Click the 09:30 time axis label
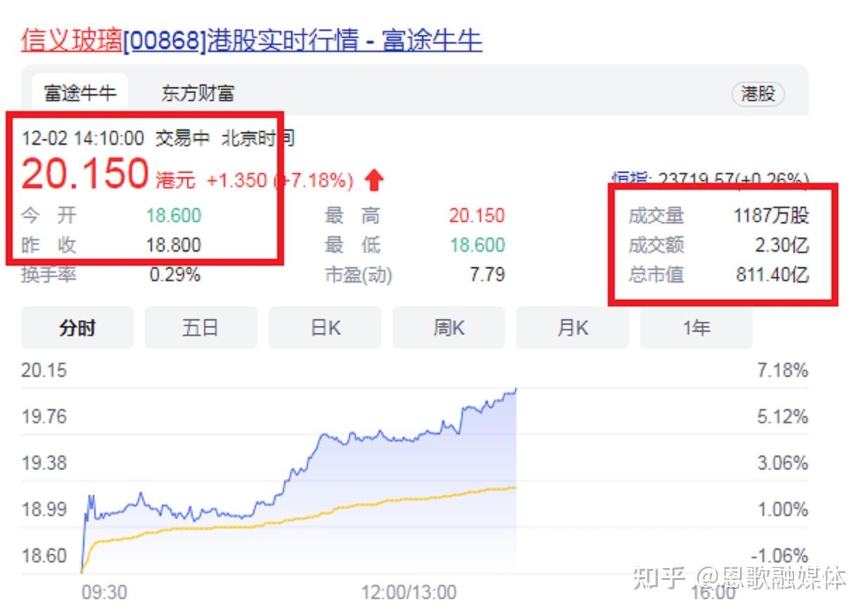This screenshot has width=868, height=613. coord(104,593)
